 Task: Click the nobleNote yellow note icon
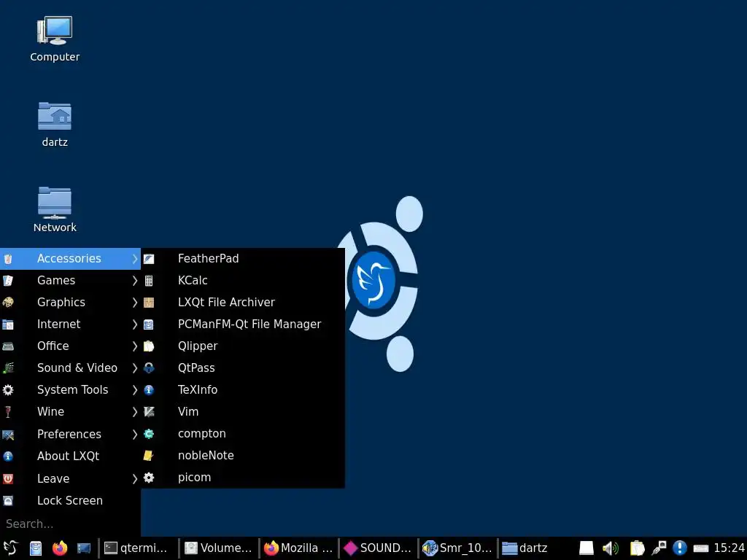click(149, 456)
